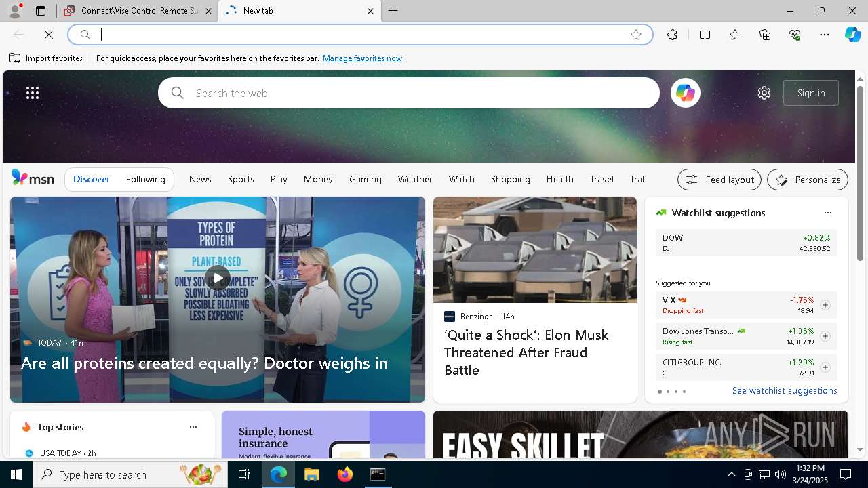Open the Money category
This screenshot has height=488, width=868.
click(318, 179)
